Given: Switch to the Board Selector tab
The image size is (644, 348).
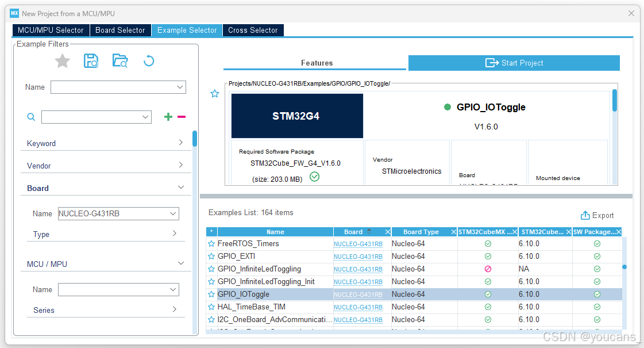Looking at the screenshot, I should pos(120,30).
